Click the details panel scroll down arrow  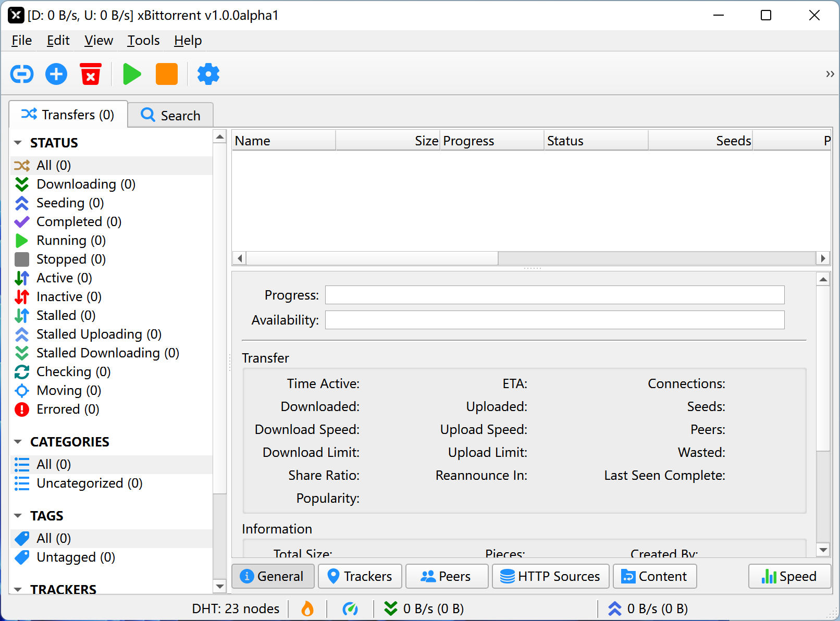click(823, 550)
